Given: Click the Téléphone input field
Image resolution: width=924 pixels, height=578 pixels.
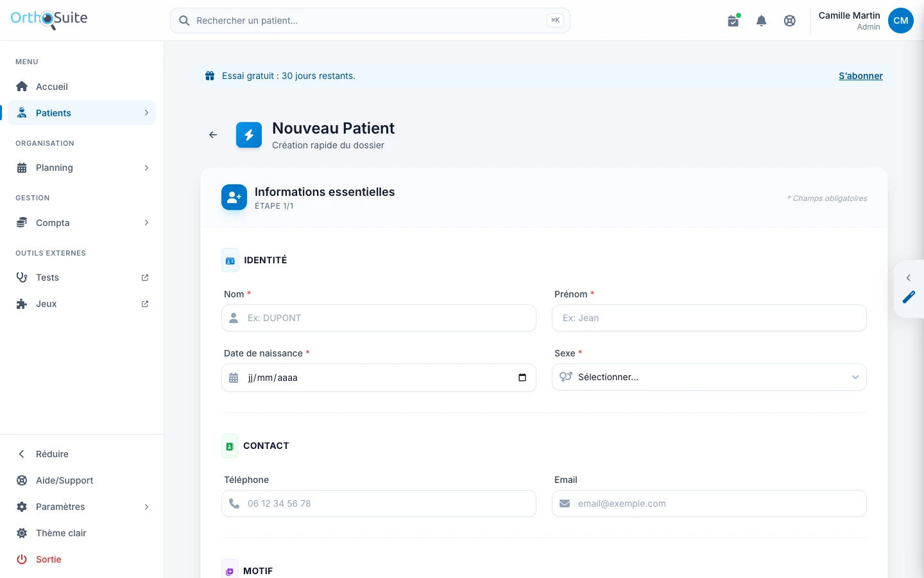Looking at the screenshot, I should pos(379,504).
